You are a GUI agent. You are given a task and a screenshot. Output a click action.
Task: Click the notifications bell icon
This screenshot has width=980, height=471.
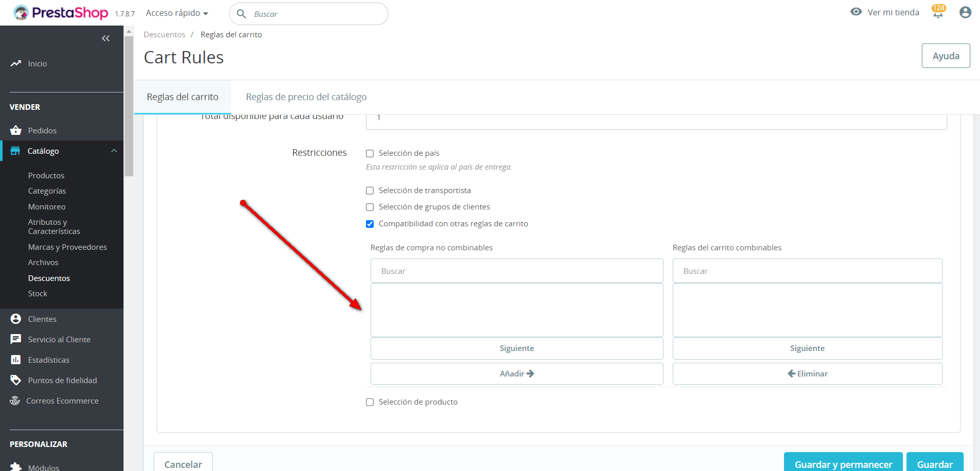pos(938,13)
